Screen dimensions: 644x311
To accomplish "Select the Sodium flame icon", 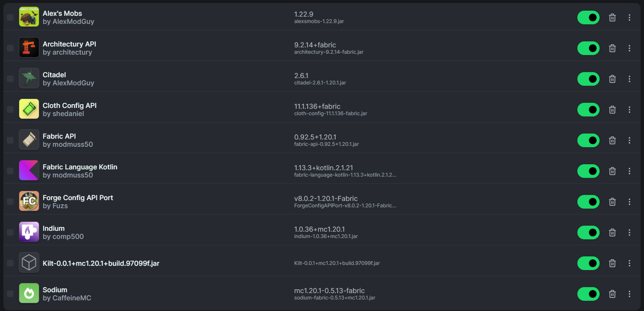I will pos(29,293).
